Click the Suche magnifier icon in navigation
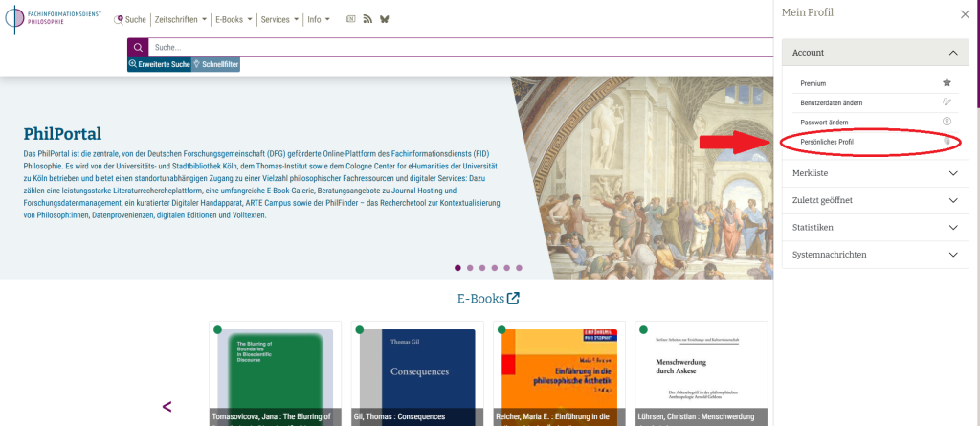 (118, 20)
